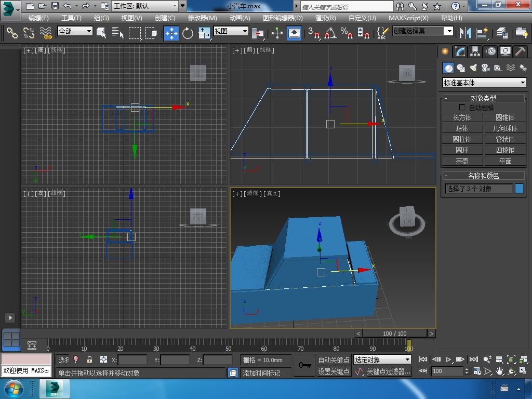Toggle selection lock padlock icon
Image resolution: width=532 pixels, height=399 pixels.
[89, 360]
